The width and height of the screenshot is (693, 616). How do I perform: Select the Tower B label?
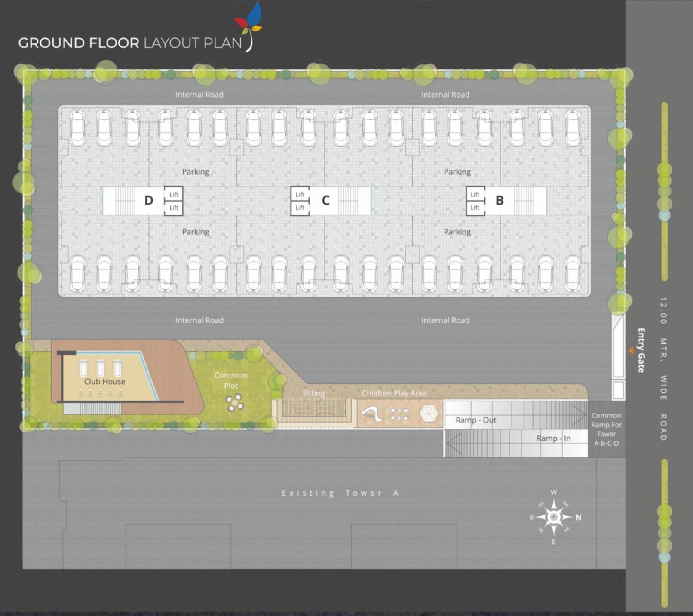(500, 200)
